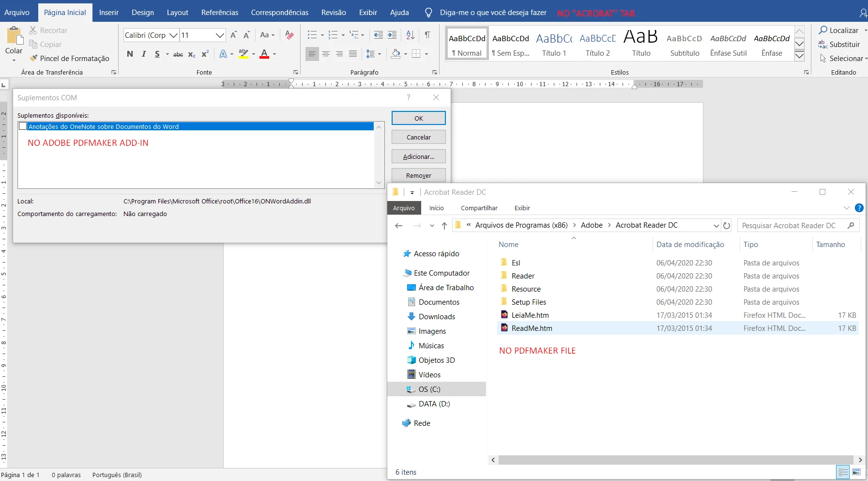
Task: Open the highlight color dropdown arrow
Action: point(254,54)
